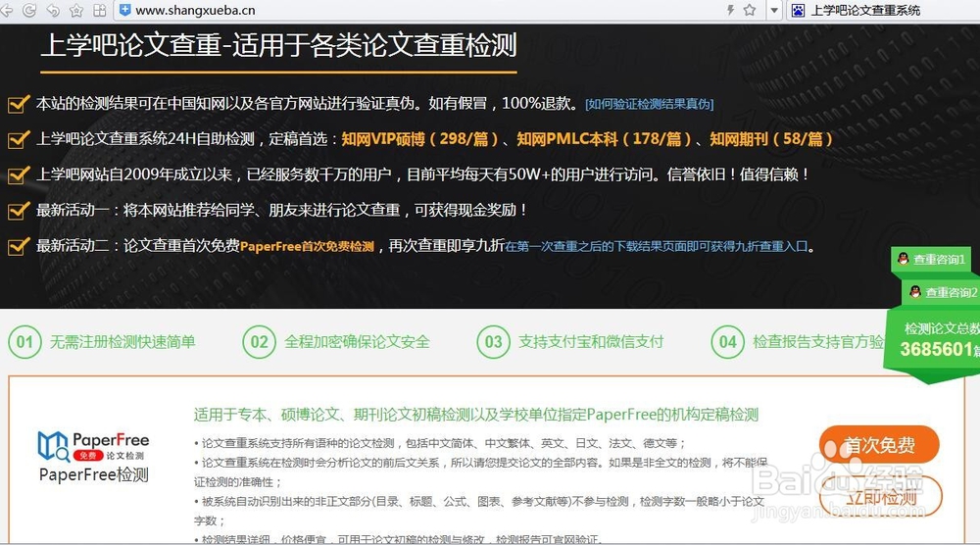Click checkmark icon beside 最新活动二 line

[x=18, y=246]
